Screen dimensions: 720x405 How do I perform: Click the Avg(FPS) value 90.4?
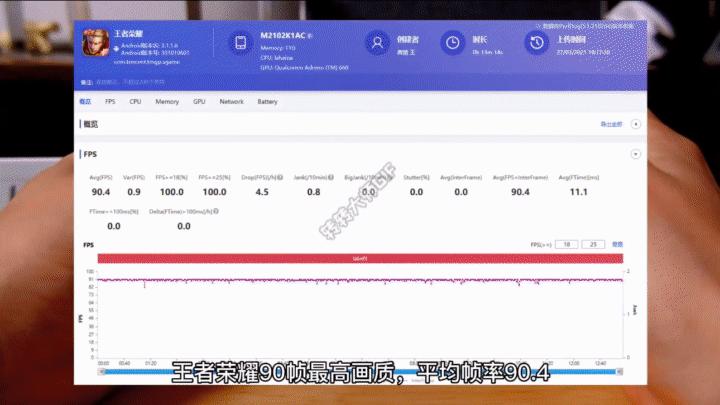pos(101,192)
